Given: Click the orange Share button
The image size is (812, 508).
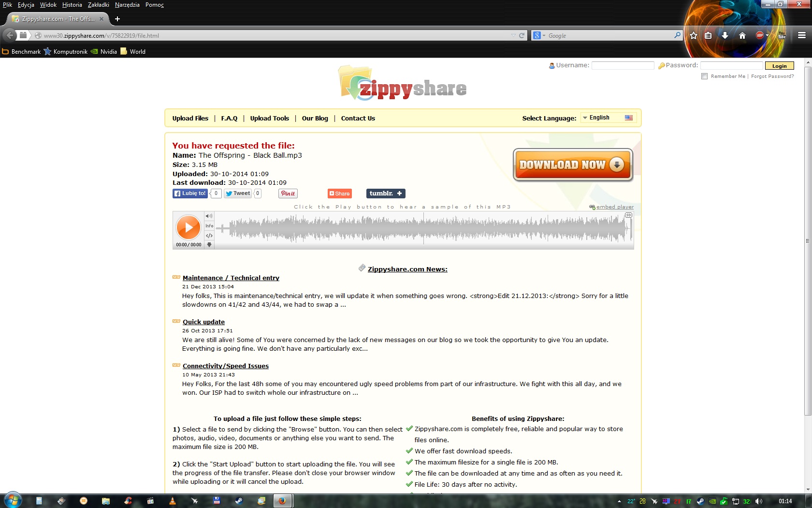Looking at the screenshot, I should pos(340,194).
